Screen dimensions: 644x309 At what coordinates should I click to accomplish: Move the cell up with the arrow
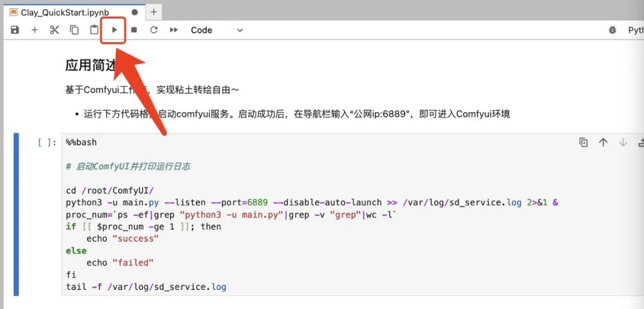(603, 143)
